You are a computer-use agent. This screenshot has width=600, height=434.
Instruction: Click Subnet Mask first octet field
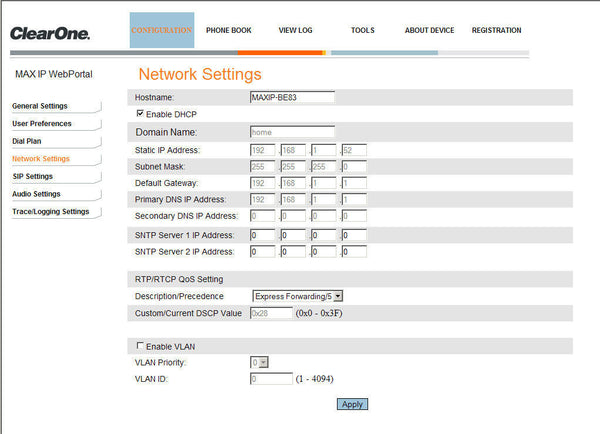pos(262,166)
